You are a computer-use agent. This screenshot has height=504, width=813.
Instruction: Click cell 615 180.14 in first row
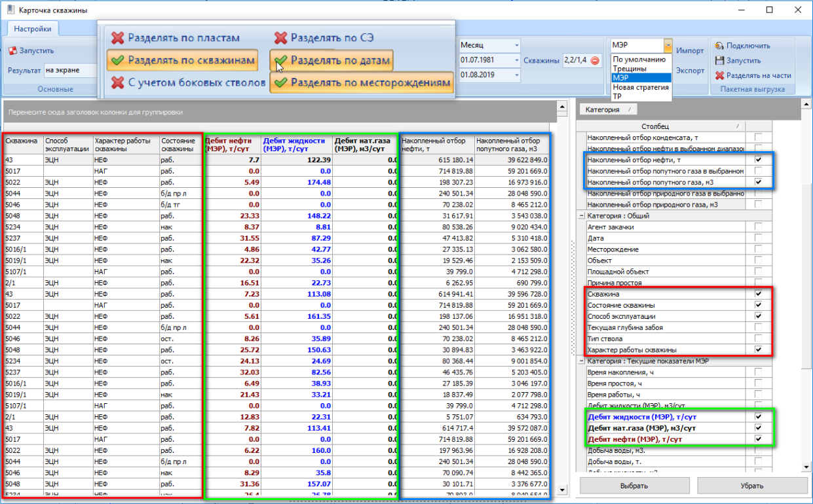click(437, 160)
